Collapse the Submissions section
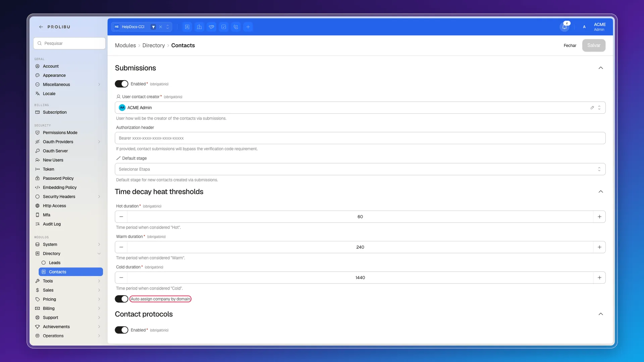Viewport: 644px width, 362px height. 600,68
